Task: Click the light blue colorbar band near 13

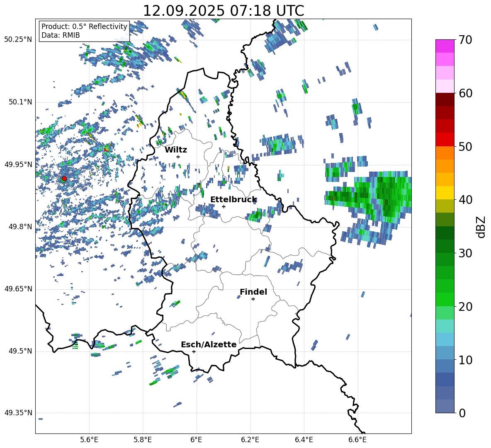Action: pyautogui.click(x=445, y=339)
